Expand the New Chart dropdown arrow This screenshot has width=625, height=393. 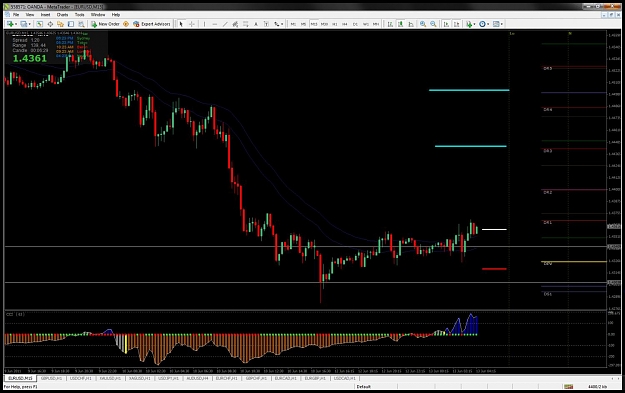click(16, 24)
